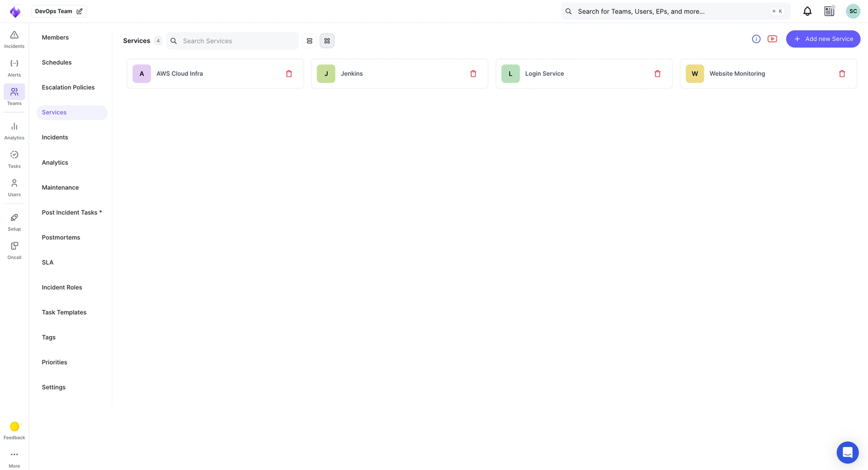Image resolution: width=868 pixels, height=470 pixels.
Task: Open Tasks in the left rail
Action: (14, 159)
